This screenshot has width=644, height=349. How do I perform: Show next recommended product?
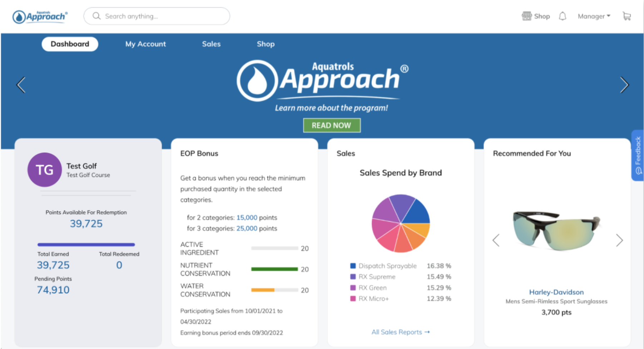point(619,240)
